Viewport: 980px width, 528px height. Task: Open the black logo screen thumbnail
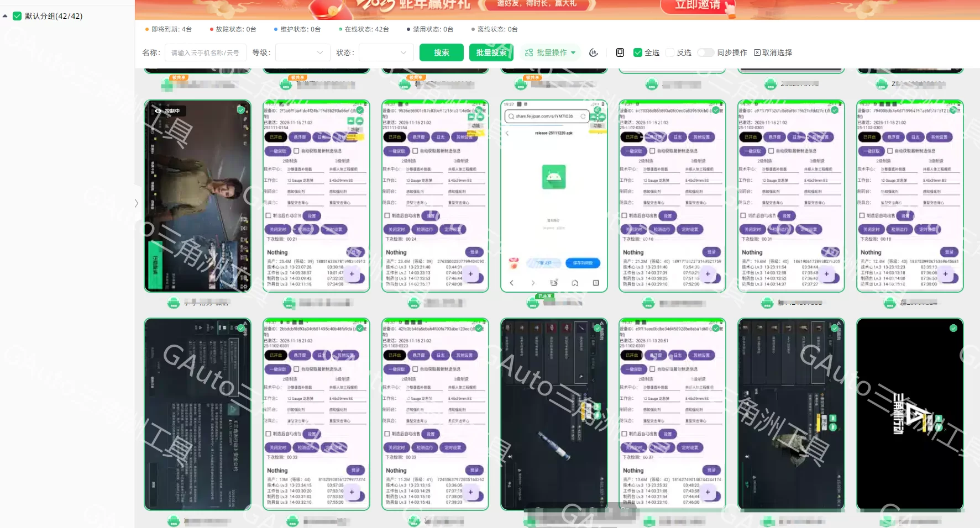[x=910, y=414]
